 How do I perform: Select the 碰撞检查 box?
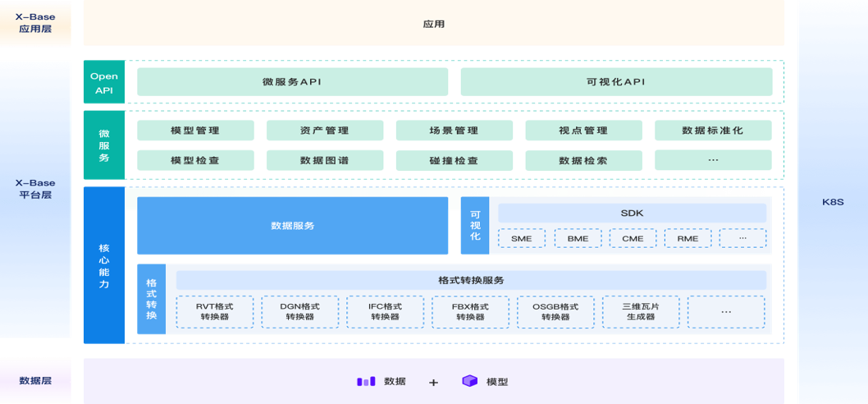coord(454,160)
